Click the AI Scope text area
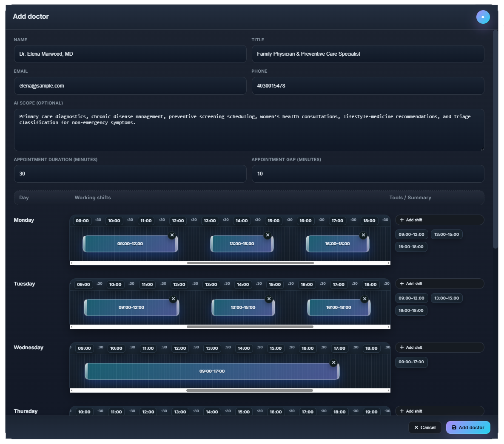Viewport: 504px width, 444px height. 249,130
